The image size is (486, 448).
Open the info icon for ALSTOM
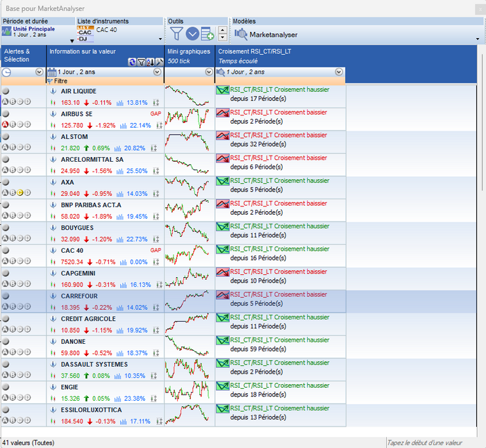(x=53, y=137)
